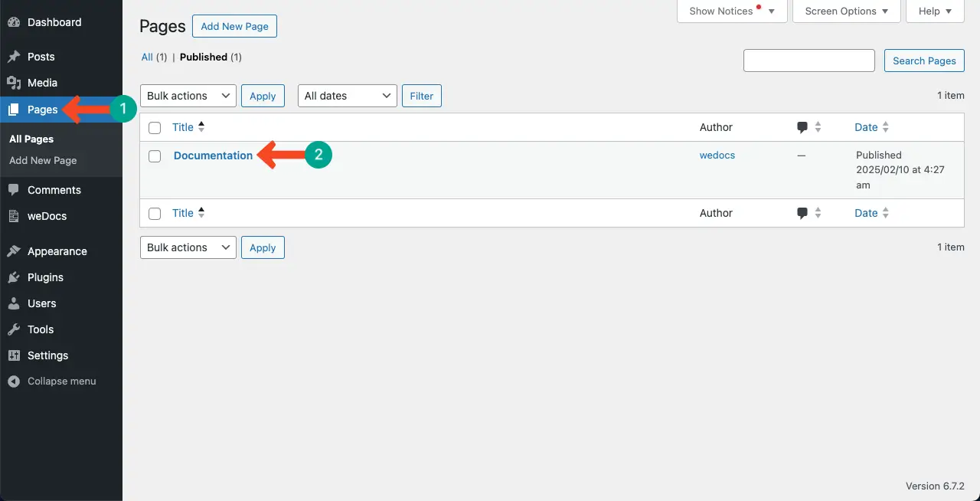Click Collapse menu text in sidebar
The height and width of the screenshot is (501, 980).
click(62, 381)
